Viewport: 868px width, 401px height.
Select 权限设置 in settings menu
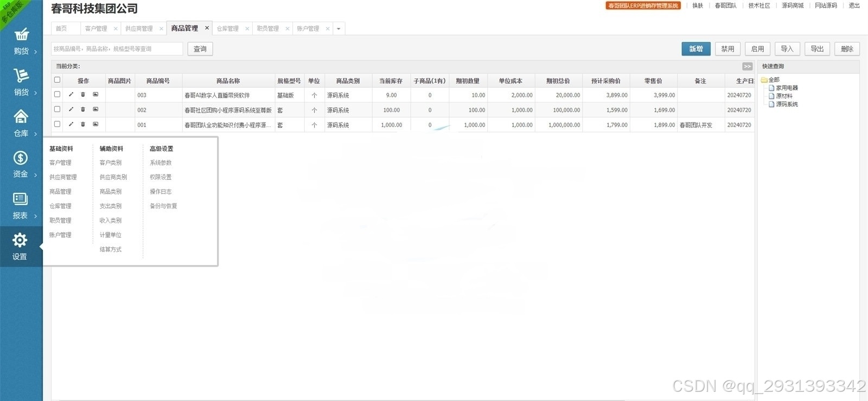[x=161, y=177]
